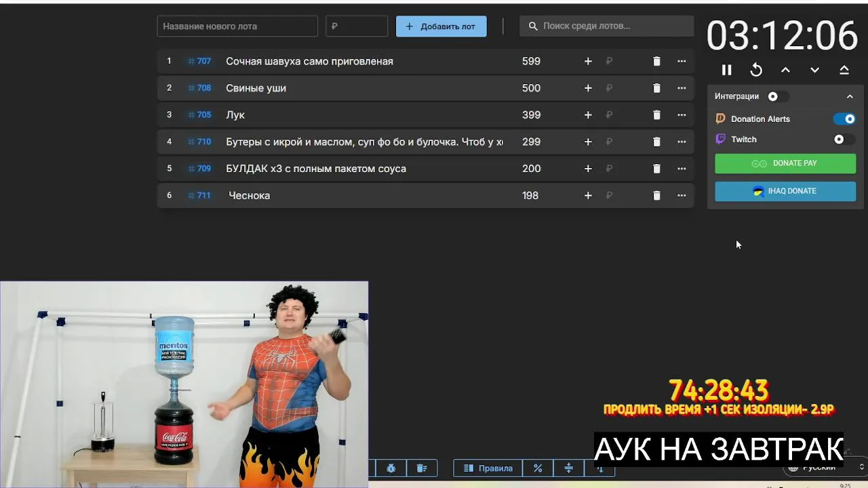Screen dimensions: 868x488
Task: Reset the auction timer
Action: coord(756,70)
